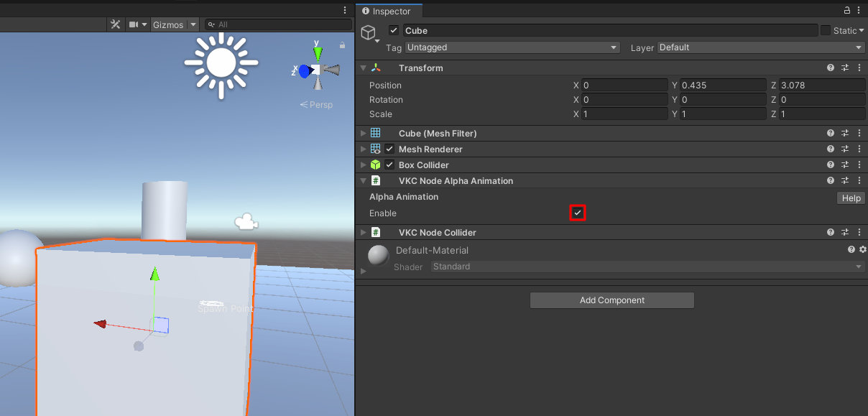The image size is (868, 416).
Task: Open the Tag dropdown showing Untagged
Action: click(512, 47)
